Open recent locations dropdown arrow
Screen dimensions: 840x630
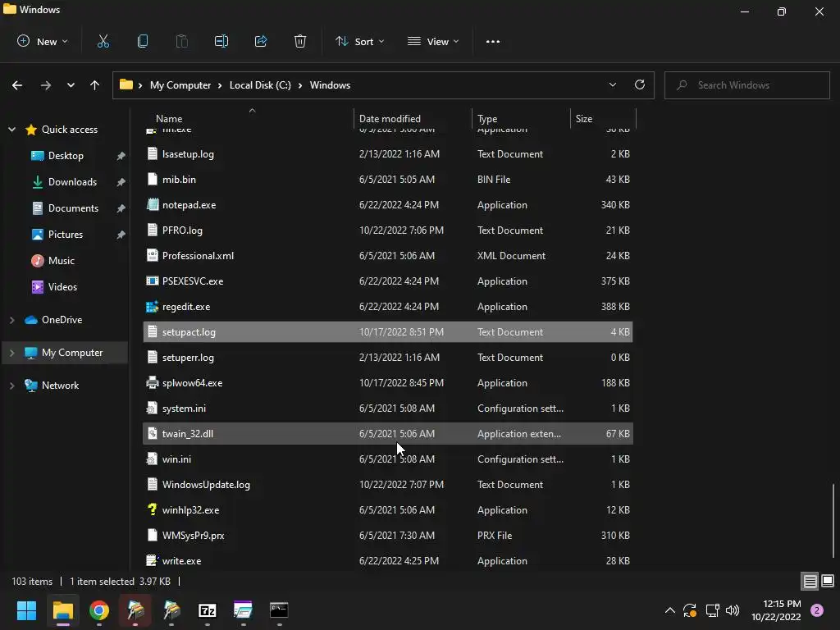point(71,85)
